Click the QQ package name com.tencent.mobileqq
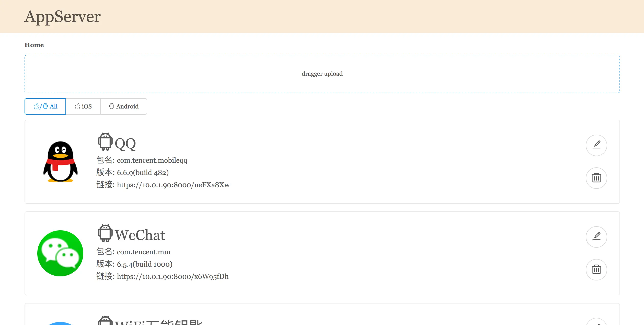 [152, 160]
